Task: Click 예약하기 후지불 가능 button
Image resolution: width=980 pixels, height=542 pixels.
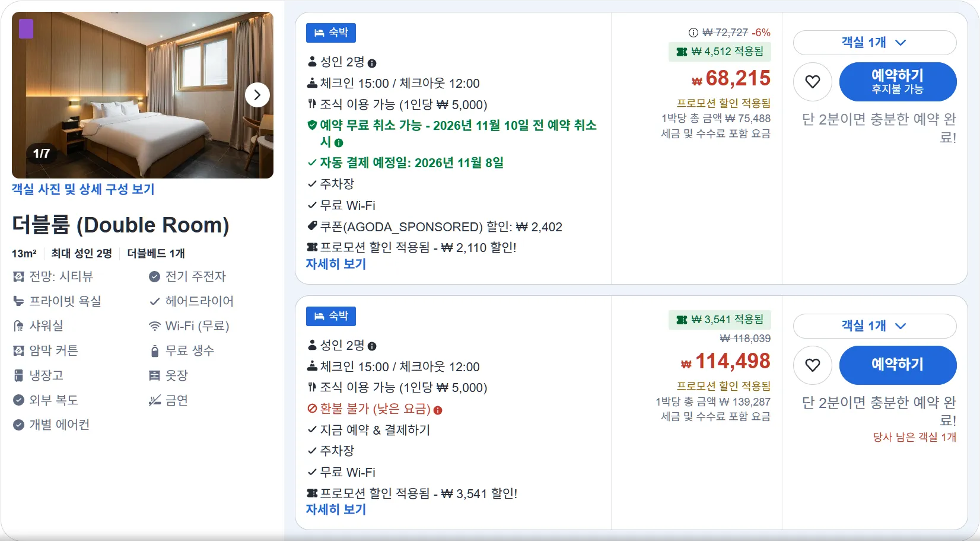Action: click(898, 82)
